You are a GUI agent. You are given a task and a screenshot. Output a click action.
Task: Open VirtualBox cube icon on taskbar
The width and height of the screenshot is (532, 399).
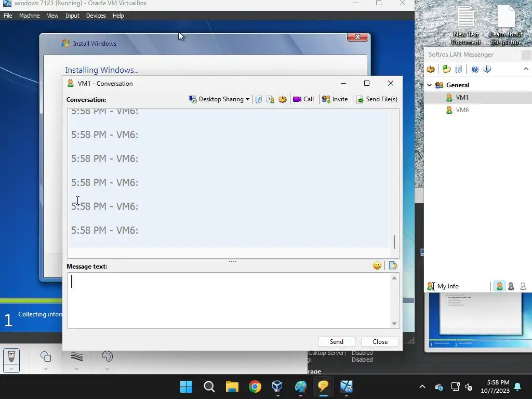click(277, 387)
